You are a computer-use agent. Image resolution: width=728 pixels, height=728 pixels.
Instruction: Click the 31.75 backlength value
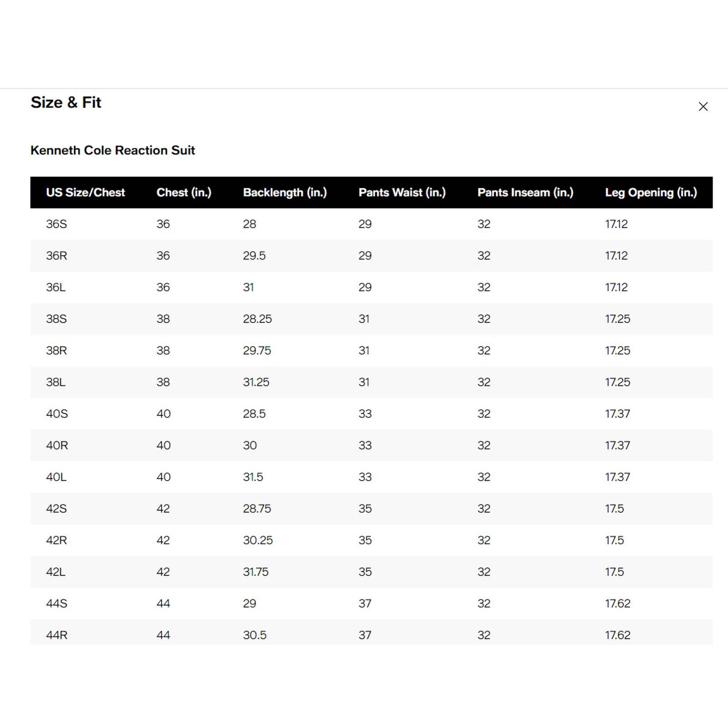256,572
